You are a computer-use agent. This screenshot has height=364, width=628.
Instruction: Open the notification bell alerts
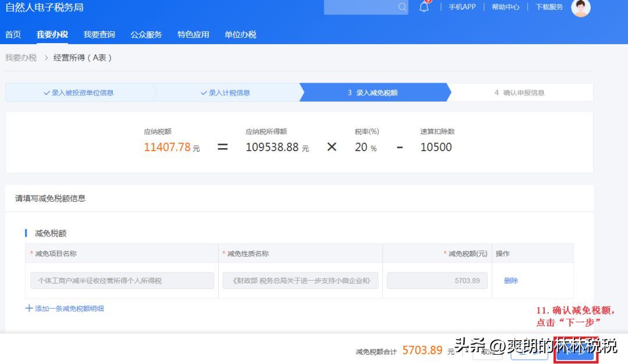tap(423, 8)
